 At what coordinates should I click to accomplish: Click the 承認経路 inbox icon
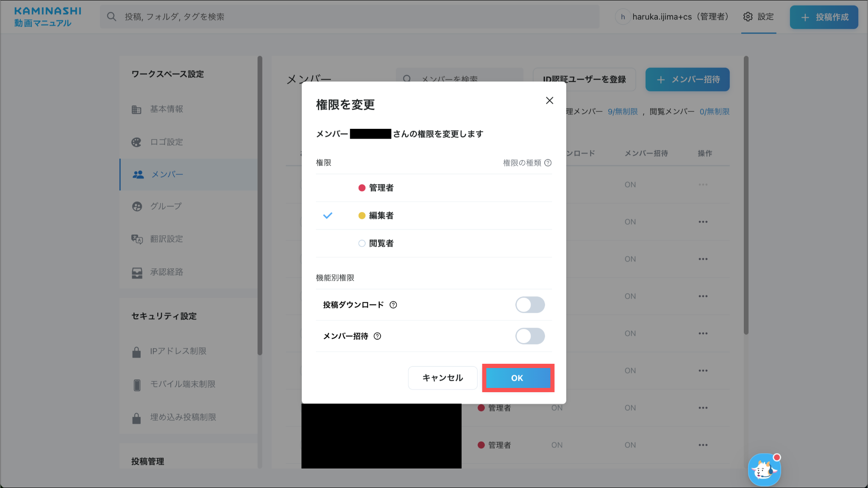point(136,272)
